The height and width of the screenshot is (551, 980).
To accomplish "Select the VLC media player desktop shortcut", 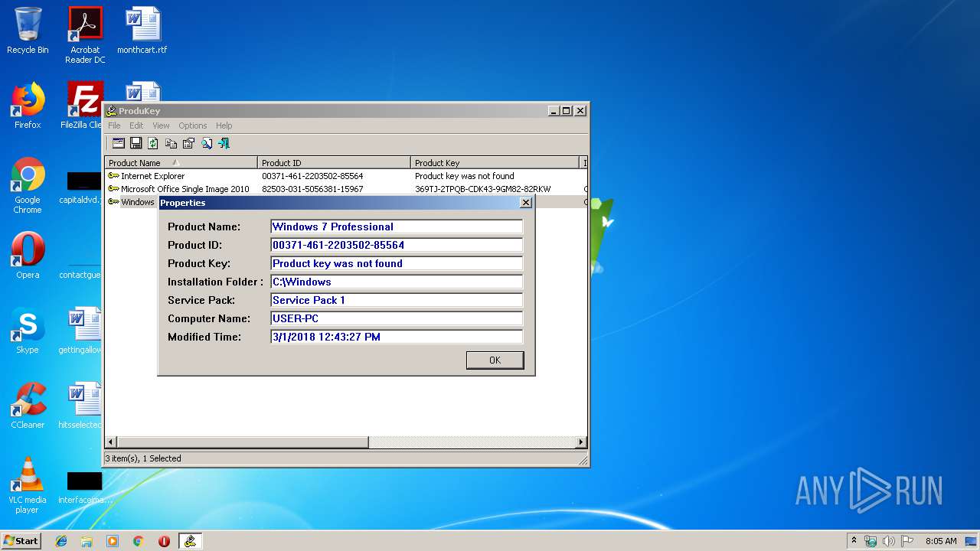I will click(x=28, y=485).
